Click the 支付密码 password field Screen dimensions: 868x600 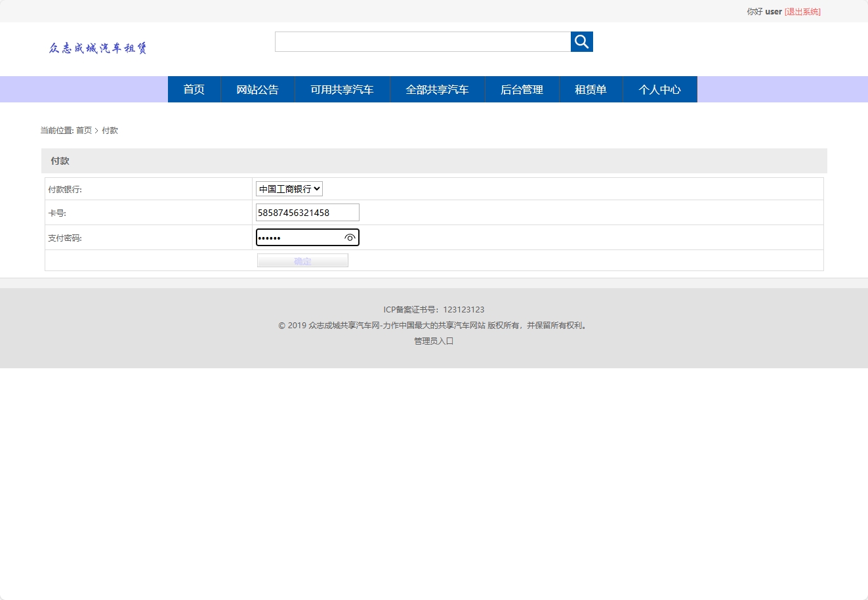coord(299,237)
